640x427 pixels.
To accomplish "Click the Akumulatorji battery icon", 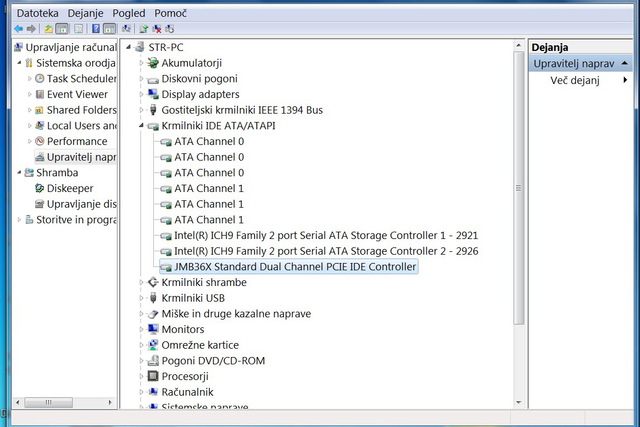I will click(153, 63).
